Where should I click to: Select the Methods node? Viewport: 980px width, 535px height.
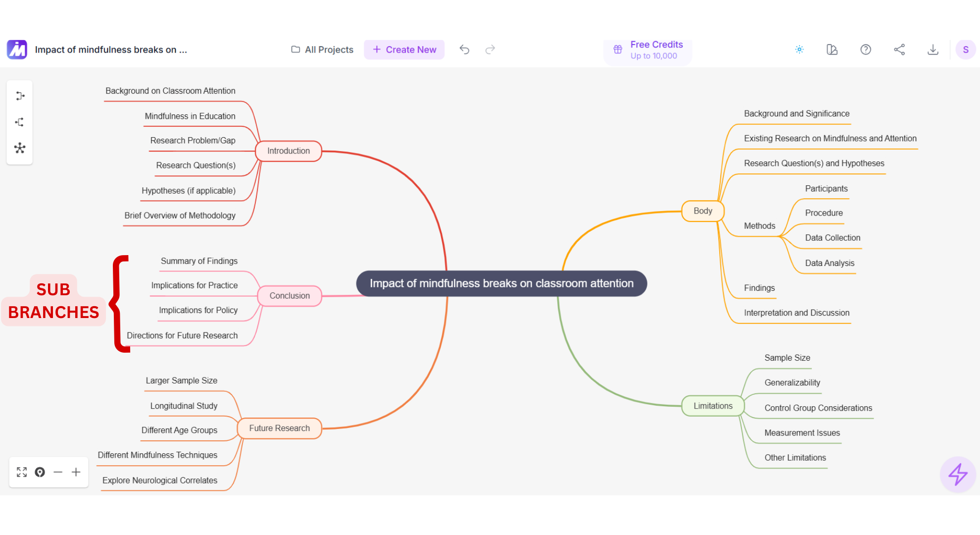760,226
